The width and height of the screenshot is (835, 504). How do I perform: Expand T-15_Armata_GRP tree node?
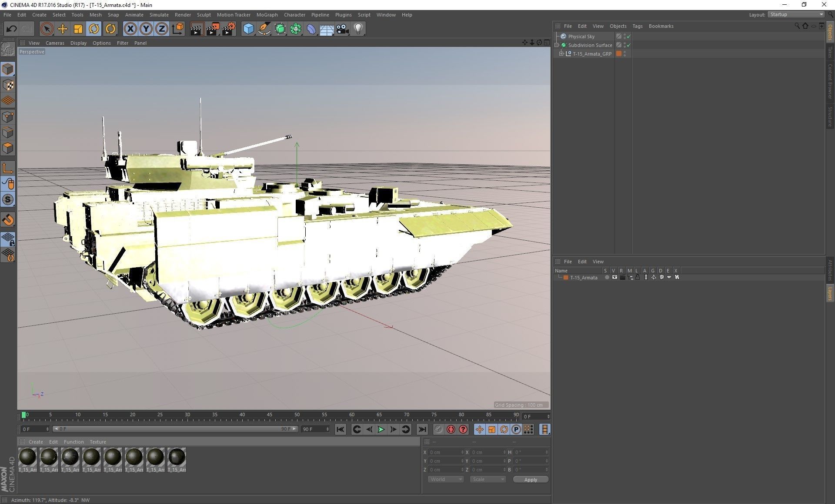(561, 54)
